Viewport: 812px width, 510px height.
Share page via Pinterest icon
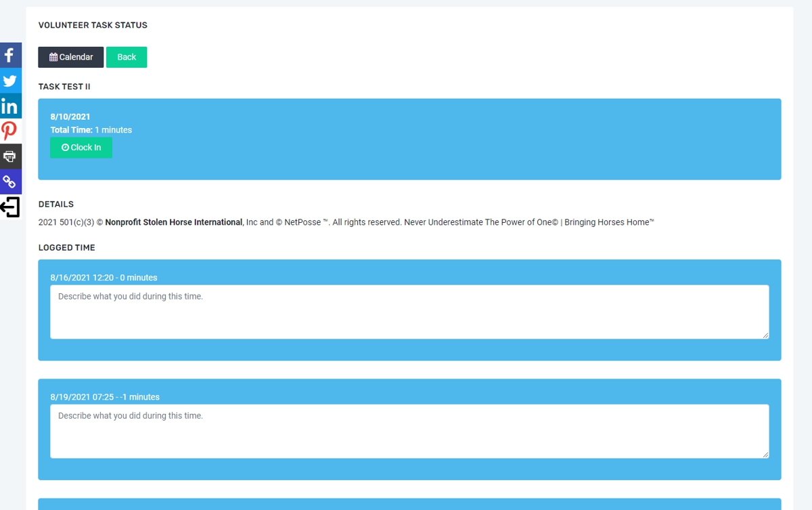10,131
